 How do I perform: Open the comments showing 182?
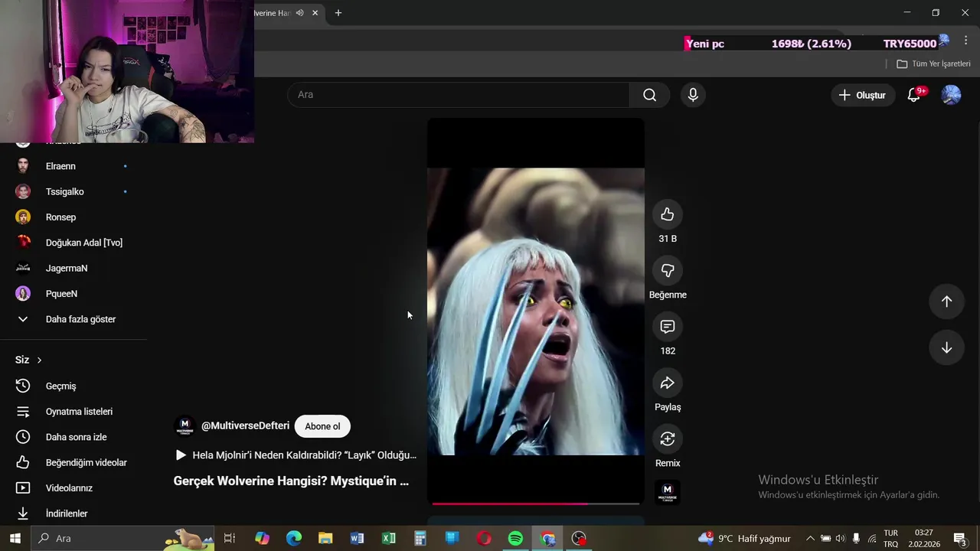coord(667,327)
